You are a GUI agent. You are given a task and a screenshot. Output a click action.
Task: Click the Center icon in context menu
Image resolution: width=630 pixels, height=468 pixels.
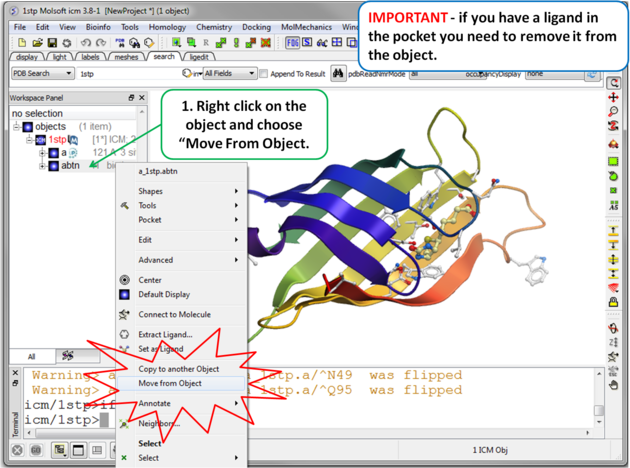coord(125,280)
